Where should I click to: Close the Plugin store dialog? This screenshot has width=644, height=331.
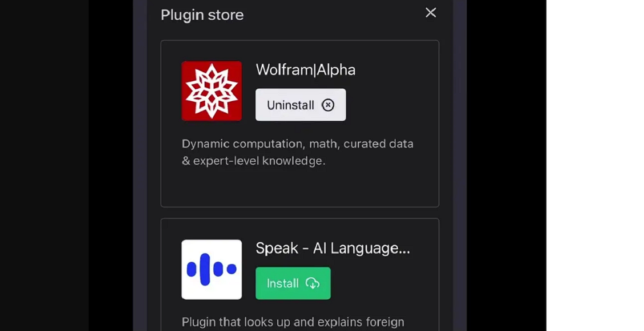click(431, 12)
